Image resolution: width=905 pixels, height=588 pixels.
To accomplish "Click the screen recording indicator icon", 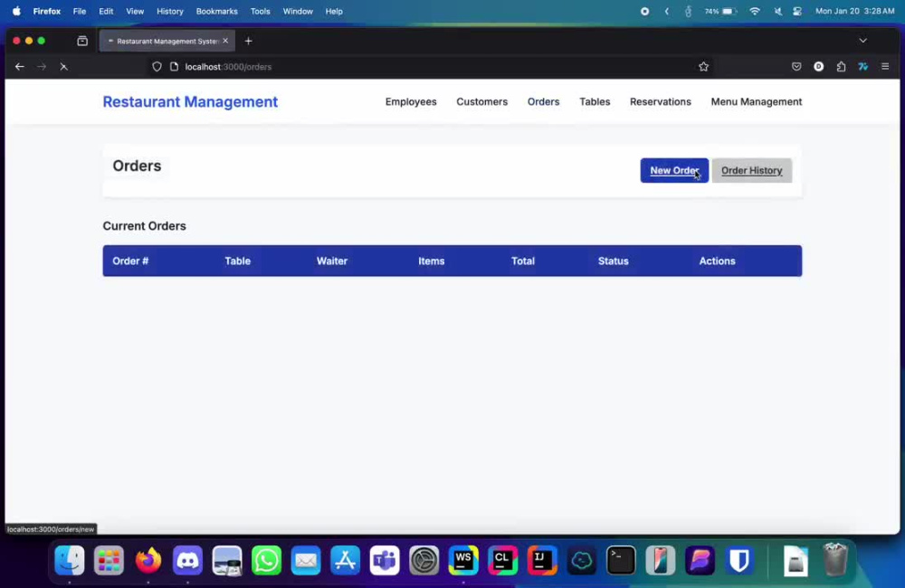I will tap(644, 11).
